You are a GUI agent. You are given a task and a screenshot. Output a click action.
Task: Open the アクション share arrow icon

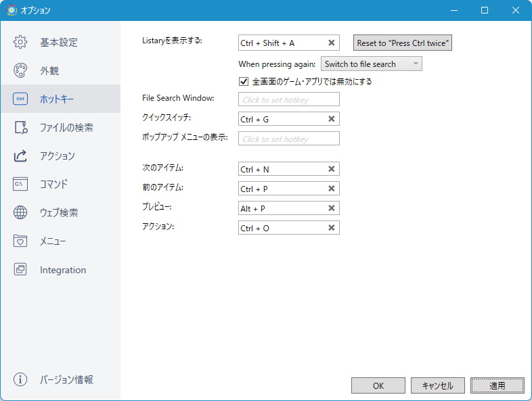point(20,156)
